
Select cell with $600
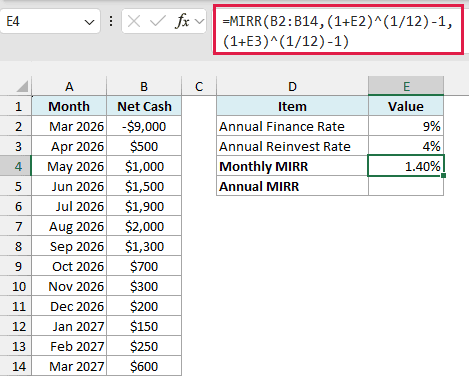144,366
